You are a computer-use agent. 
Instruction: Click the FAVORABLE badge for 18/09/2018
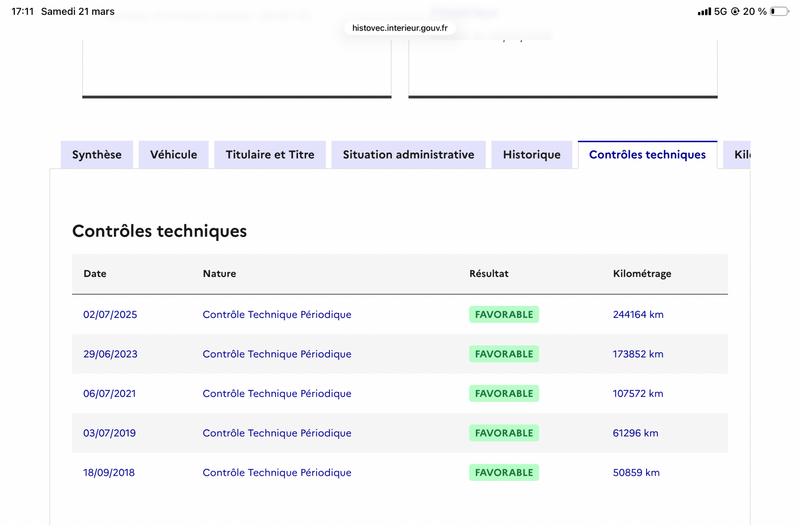coord(504,473)
